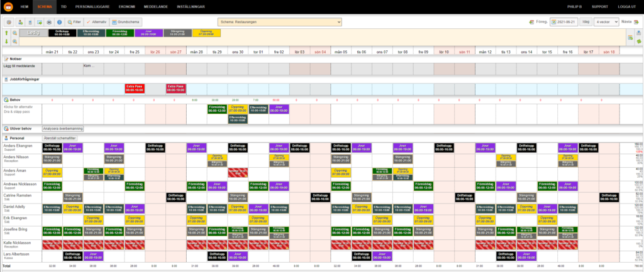644x272 pixels.
Task: Select employee Anders Ekengren
Action: (x=16, y=145)
